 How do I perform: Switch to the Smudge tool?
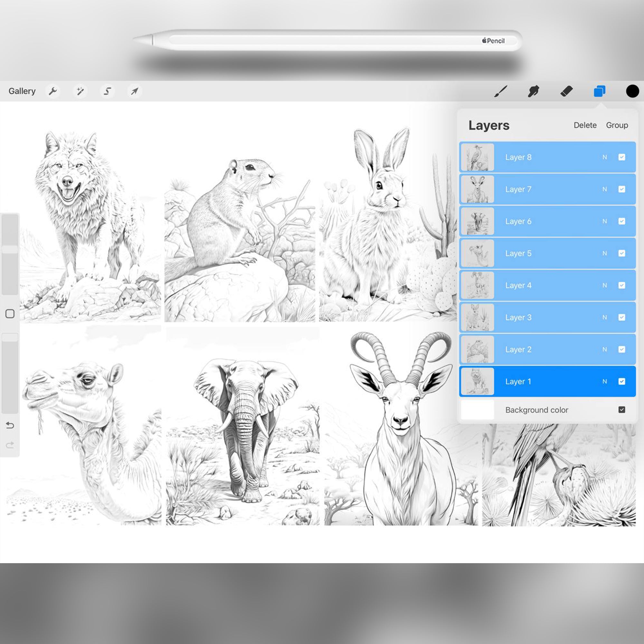click(534, 91)
